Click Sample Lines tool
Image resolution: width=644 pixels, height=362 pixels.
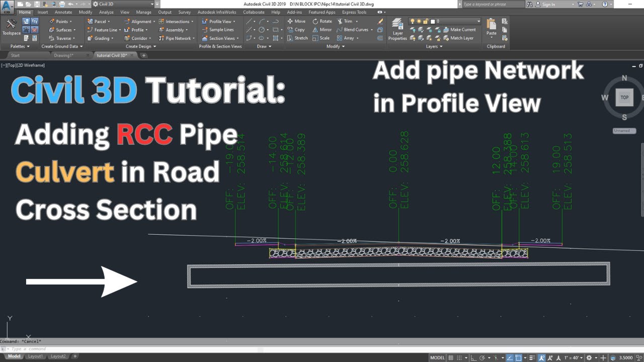pyautogui.click(x=217, y=30)
